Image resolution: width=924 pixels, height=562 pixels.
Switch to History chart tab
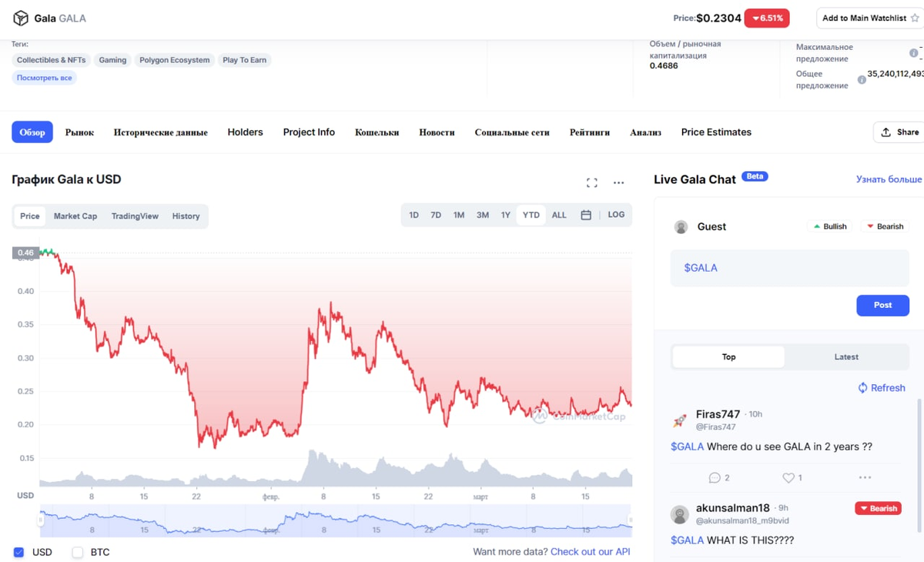point(186,216)
